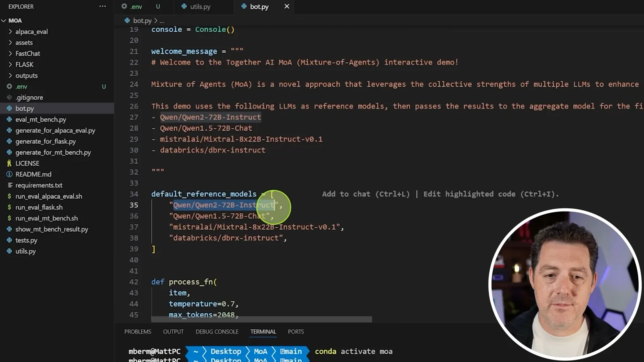This screenshot has width=644, height=362.
Task: Click Python icon in bot.py breadcrumb
Action: pyautogui.click(x=127, y=21)
